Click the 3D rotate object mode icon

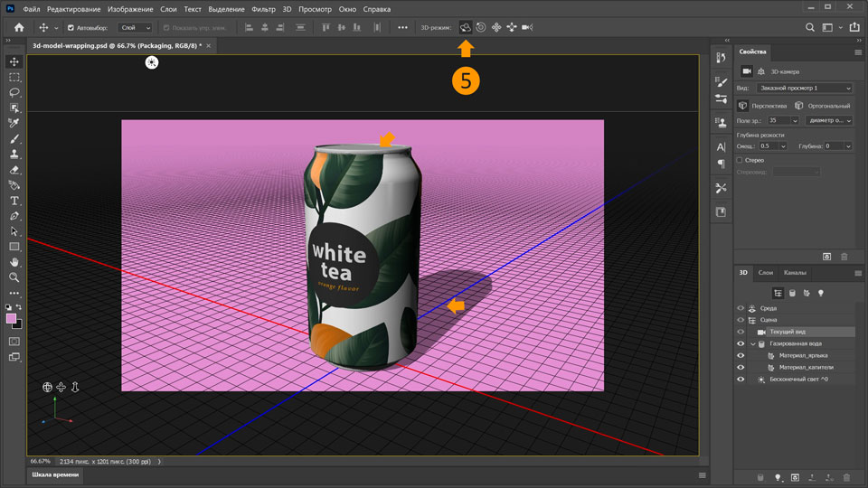pyautogui.click(x=465, y=27)
